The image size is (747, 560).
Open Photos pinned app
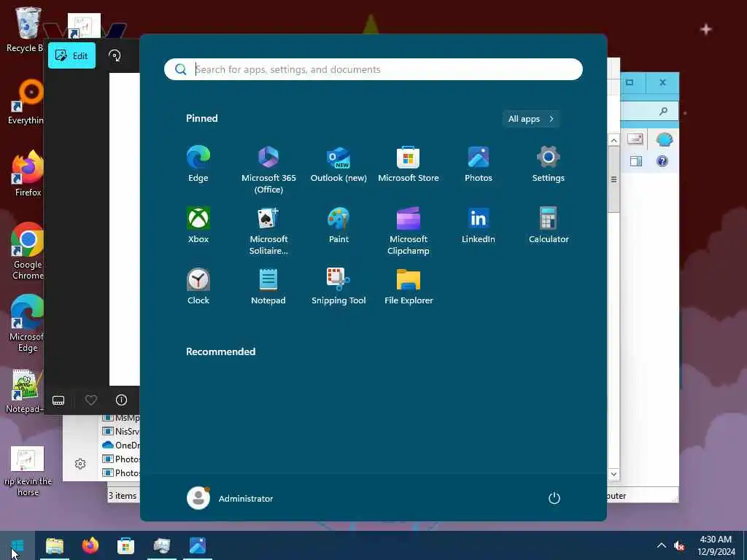(479, 164)
